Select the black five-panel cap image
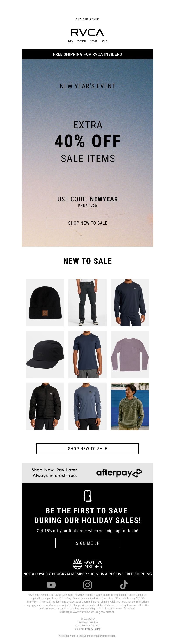Image resolution: width=175 pixels, height=644 pixels. point(45,354)
